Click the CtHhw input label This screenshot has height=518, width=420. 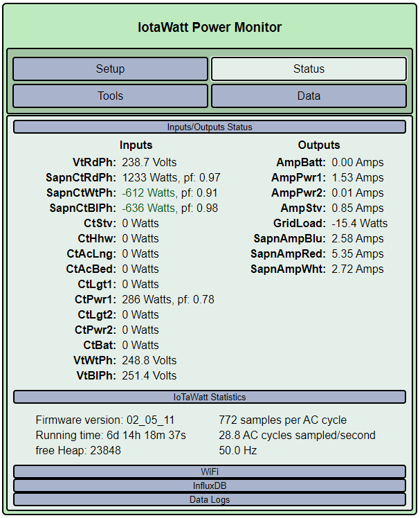[97, 238]
